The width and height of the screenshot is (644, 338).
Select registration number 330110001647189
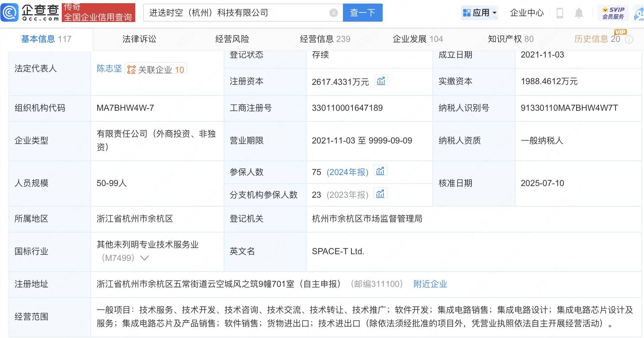tap(347, 108)
